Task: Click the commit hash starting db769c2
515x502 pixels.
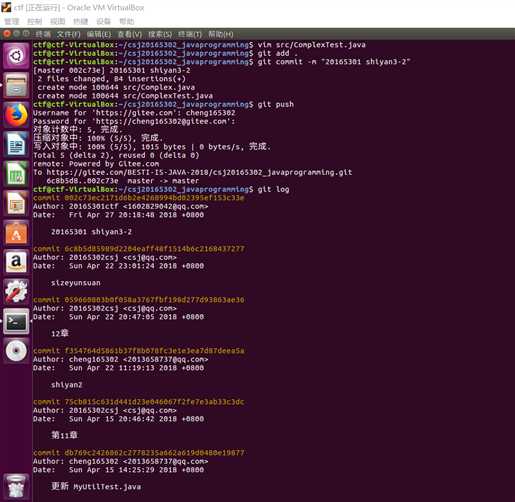Action: [154, 453]
